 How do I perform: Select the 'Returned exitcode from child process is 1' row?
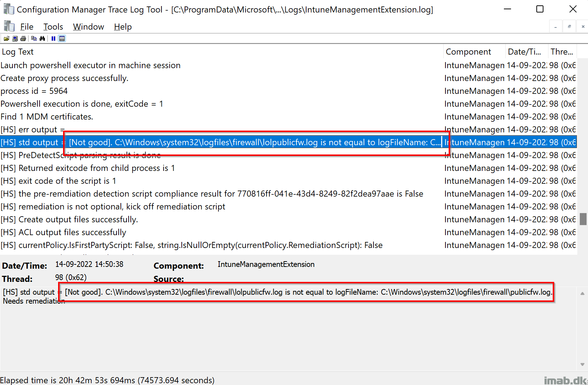tap(288, 168)
